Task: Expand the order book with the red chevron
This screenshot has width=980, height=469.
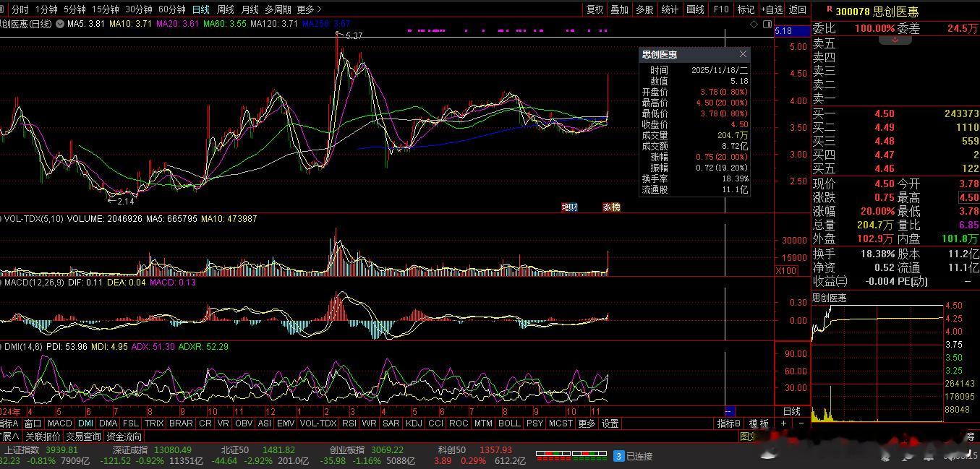Action: tap(895, 40)
